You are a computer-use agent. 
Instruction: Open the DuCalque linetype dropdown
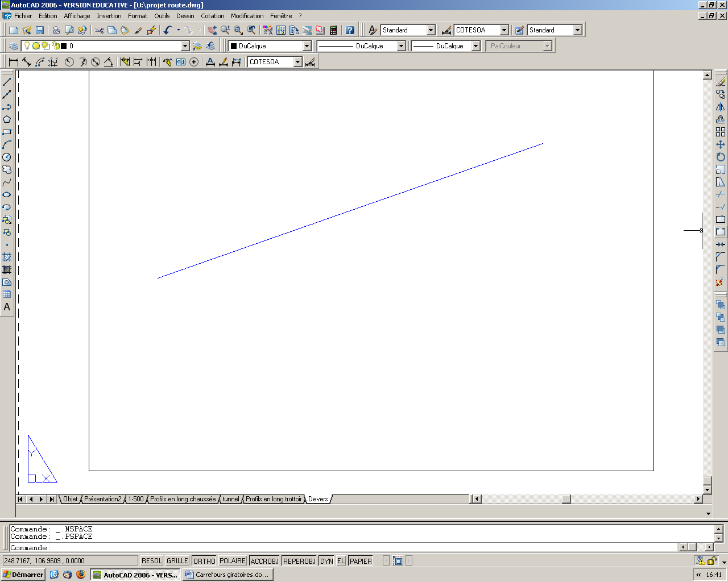(401, 46)
